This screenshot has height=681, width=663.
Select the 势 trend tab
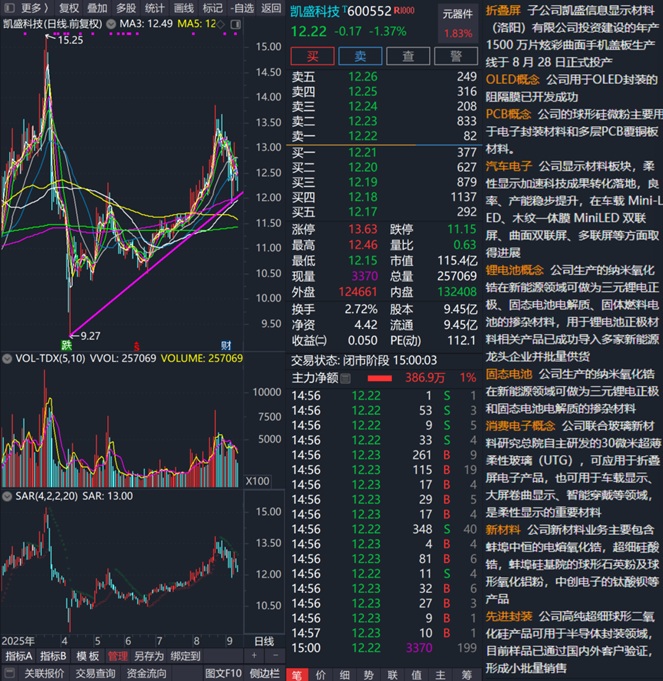(x=369, y=674)
